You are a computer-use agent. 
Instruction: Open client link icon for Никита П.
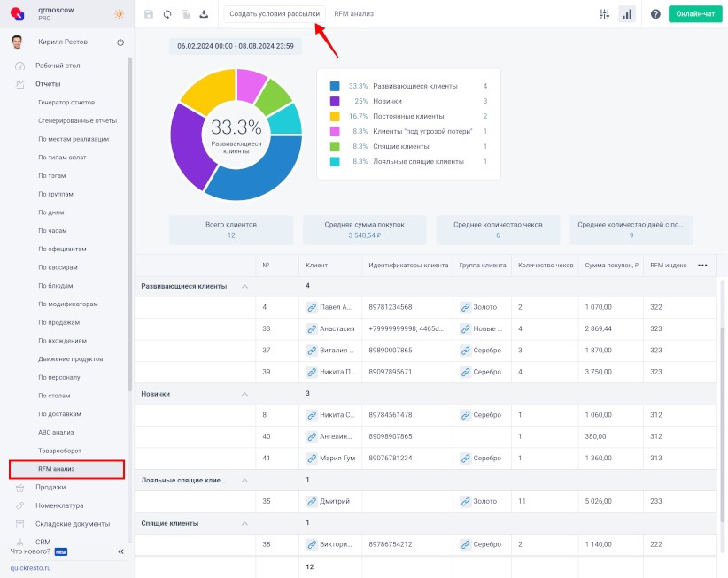(x=312, y=372)
